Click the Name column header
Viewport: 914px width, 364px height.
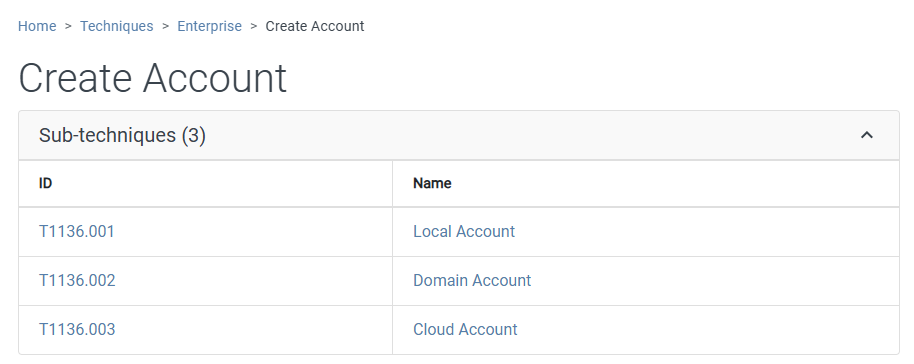(432, 183)
